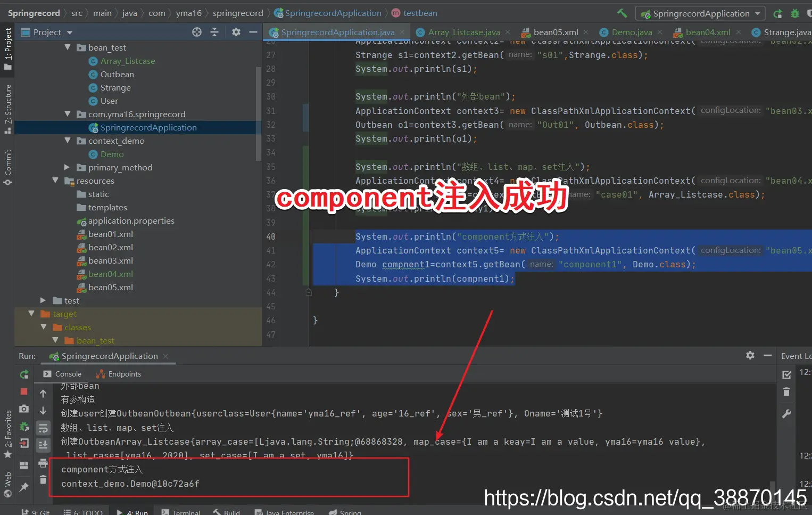Open application.properties file
Screen dimensions: 812x515
coord(131,220)
